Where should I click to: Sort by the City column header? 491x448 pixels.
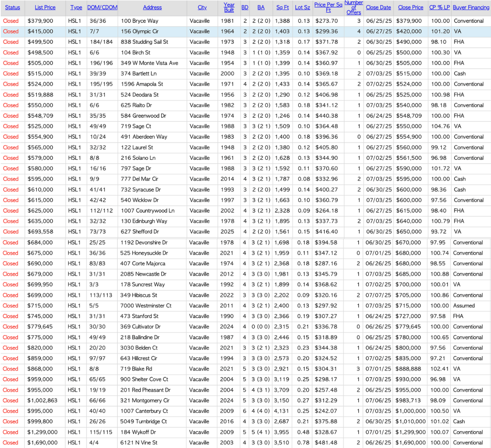click(202, 7)
